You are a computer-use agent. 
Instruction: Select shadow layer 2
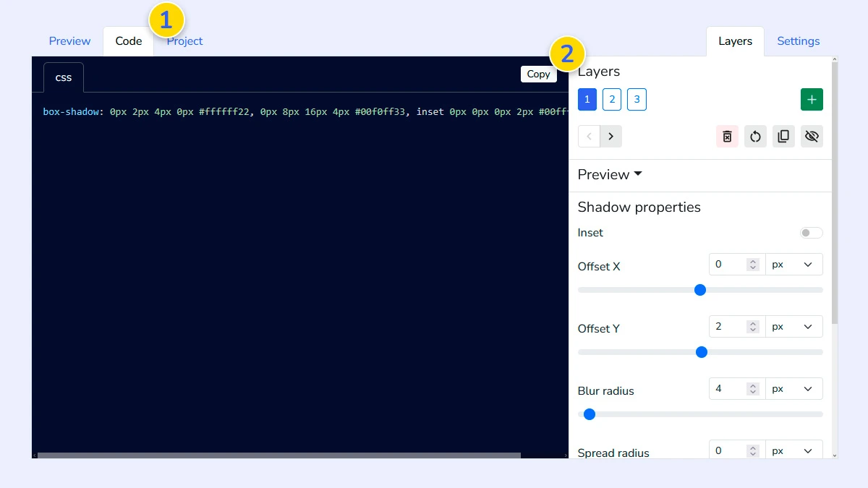612,99
